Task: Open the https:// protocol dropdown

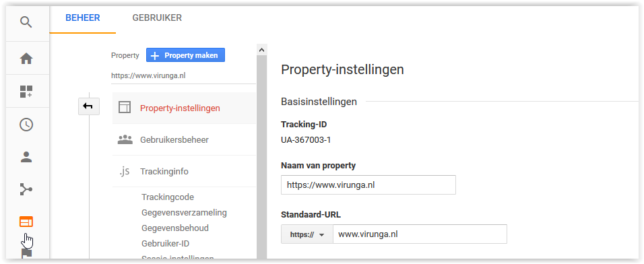Action: 307,235
